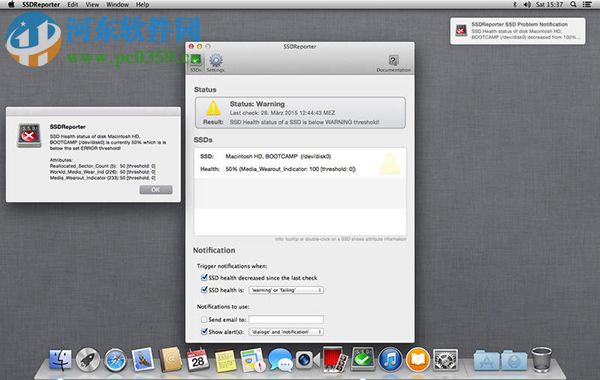Open Photo Booth from the Dock
This screenshot has height=380, width=600.
(x=335, y=359)
